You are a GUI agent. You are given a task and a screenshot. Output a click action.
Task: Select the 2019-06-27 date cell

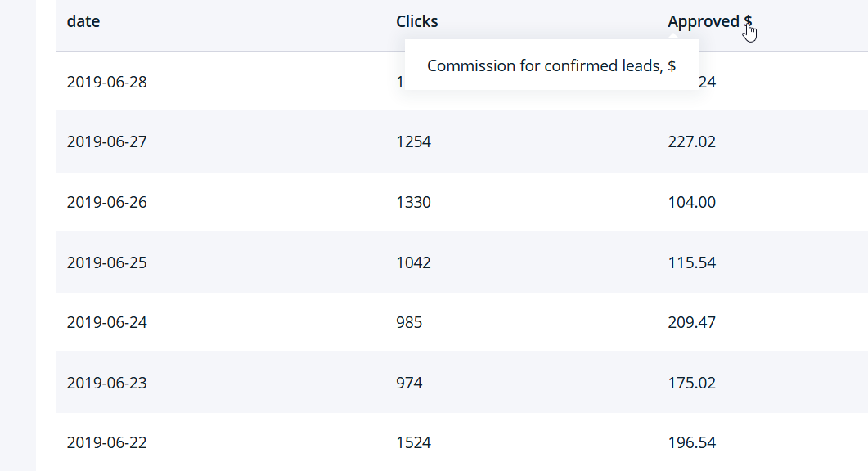pyautogui.click(x=107, y=141)
